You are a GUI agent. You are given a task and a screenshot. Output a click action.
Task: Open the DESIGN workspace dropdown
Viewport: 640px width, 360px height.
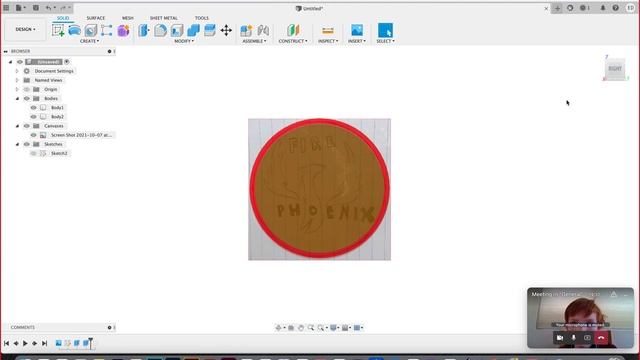(25, 29)
